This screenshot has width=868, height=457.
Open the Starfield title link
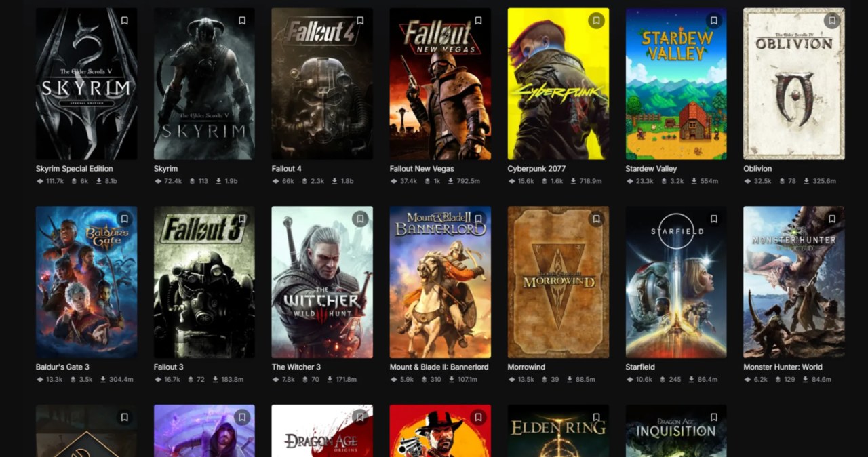[640, 367]
